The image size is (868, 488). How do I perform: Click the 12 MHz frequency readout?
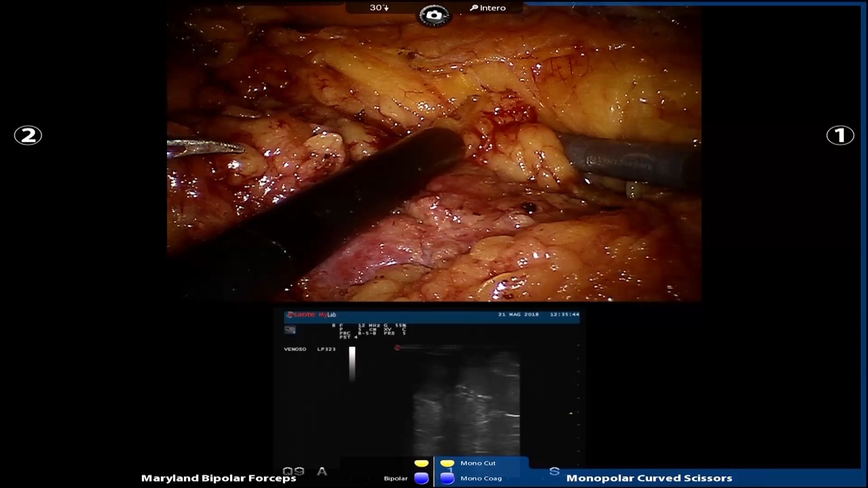point(369,325)
